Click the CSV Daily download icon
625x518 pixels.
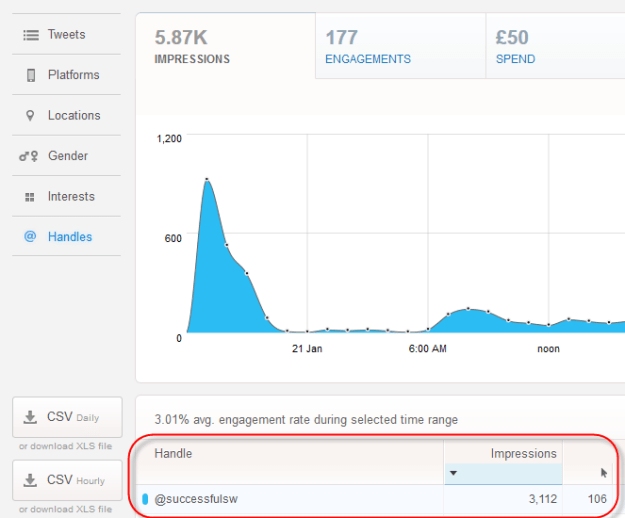point(28,416)
